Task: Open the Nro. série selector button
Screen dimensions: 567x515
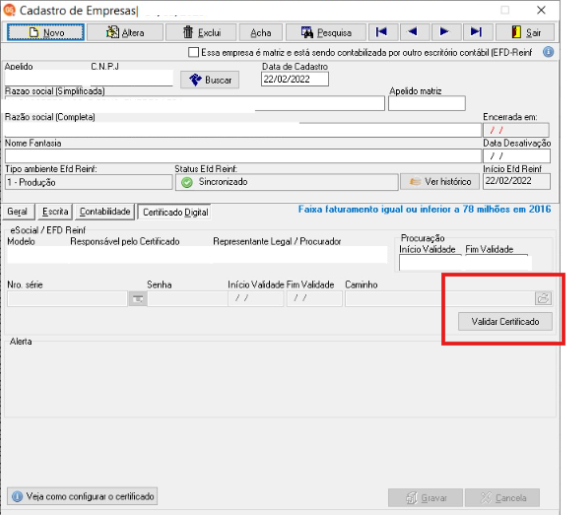Action: coord(138,298)
